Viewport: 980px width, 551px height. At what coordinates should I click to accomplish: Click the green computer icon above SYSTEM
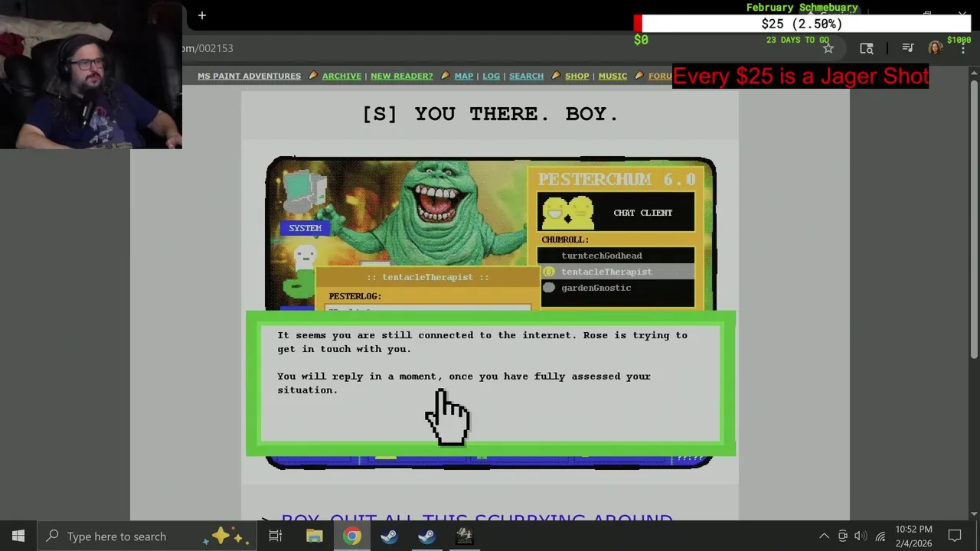pyautogui.click(x=305, y=193)
